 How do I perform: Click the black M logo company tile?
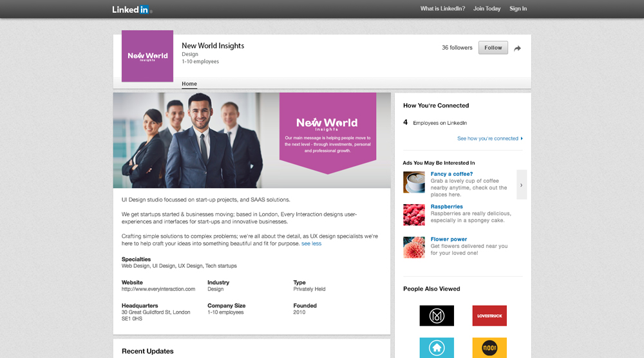tap(437, 316)
